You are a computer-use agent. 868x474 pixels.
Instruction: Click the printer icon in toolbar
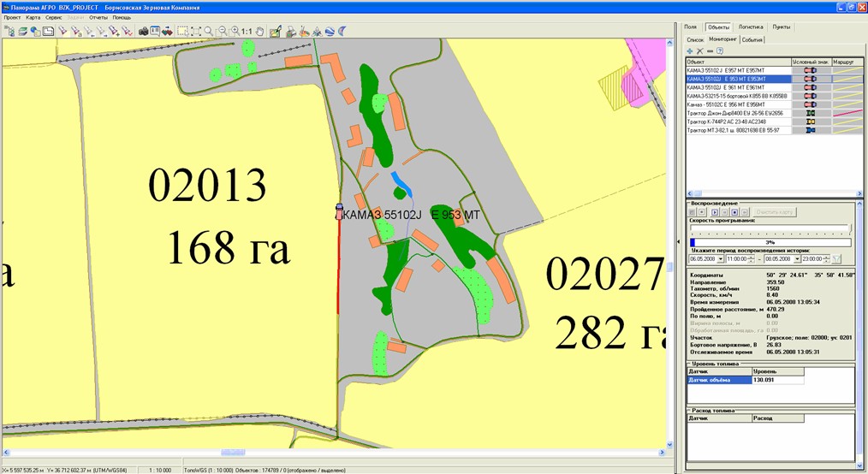tap(291, 31)
